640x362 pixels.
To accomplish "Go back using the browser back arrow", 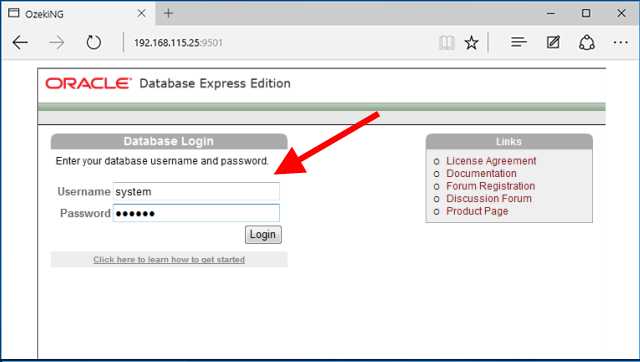I will [20, 42].
